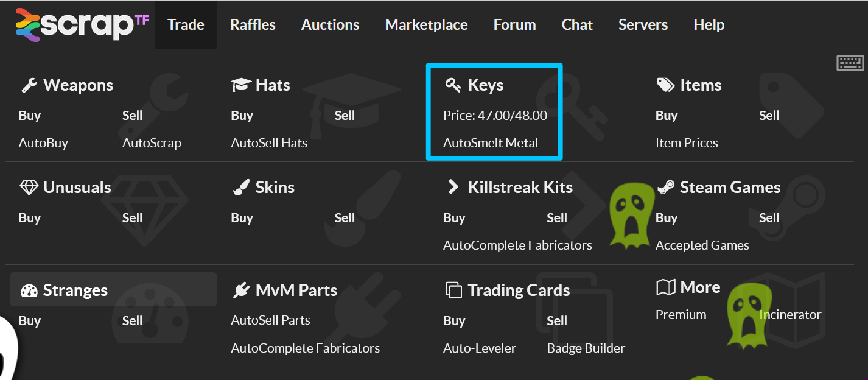Open the Item Prices link

(687, 143)
